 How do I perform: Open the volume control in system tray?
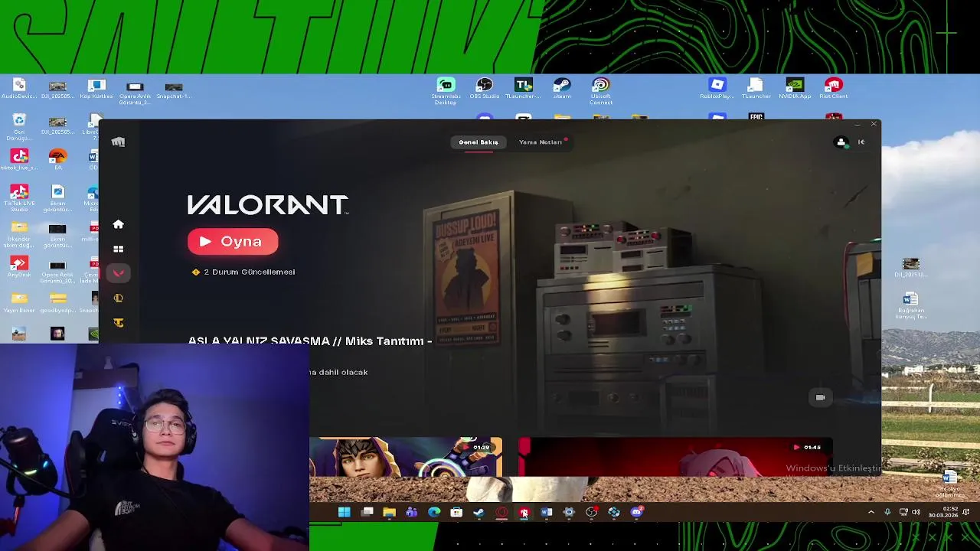point(916,512)
